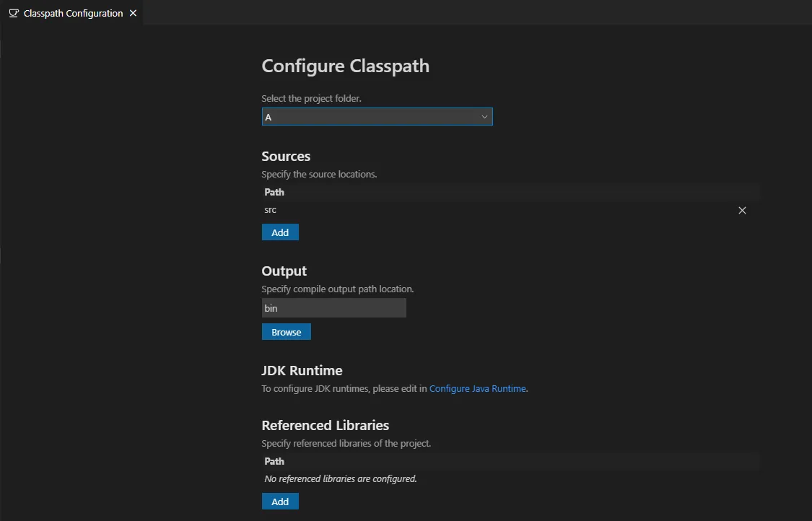Add a new source location

(x=280, y=232)
